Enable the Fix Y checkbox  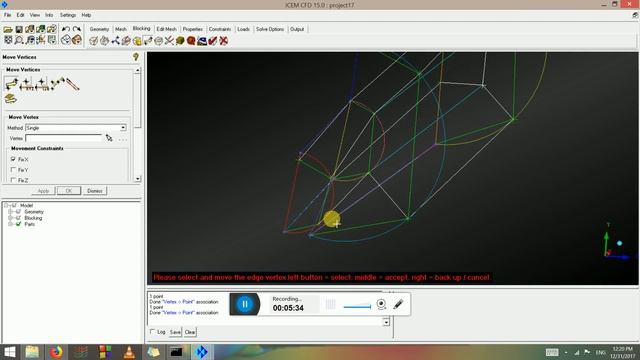click(x=13, y=170)
